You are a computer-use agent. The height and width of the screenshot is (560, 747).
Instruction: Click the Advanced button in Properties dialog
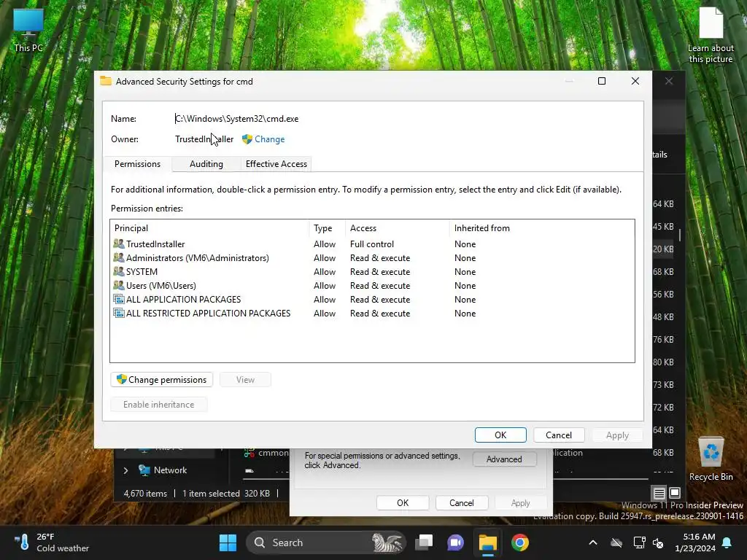(x=504, y=459)
